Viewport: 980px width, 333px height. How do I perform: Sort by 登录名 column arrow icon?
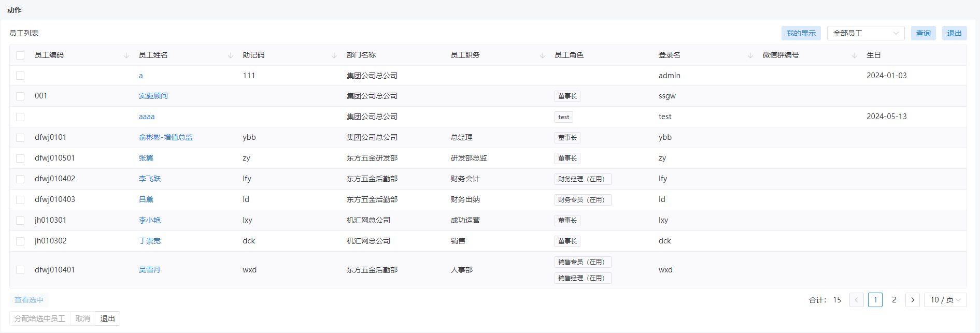pyautogui.click(x=750, y=55)
